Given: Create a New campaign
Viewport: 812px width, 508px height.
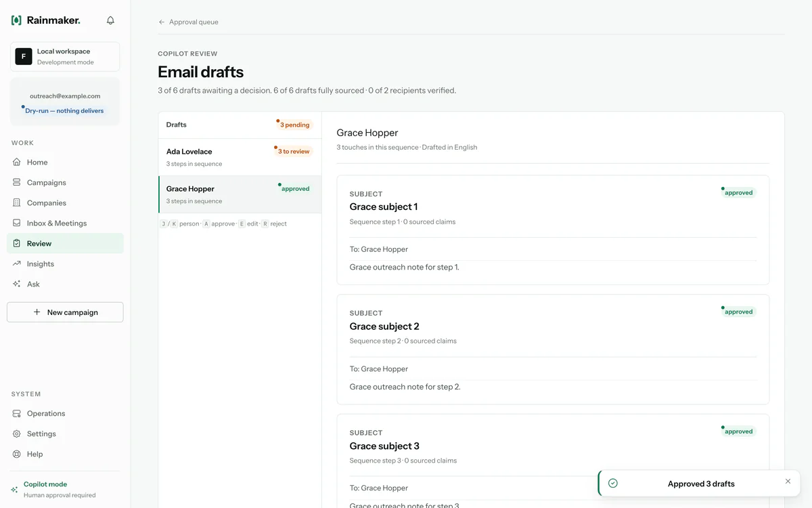Looking at the screenshot, I should point(65,312).
